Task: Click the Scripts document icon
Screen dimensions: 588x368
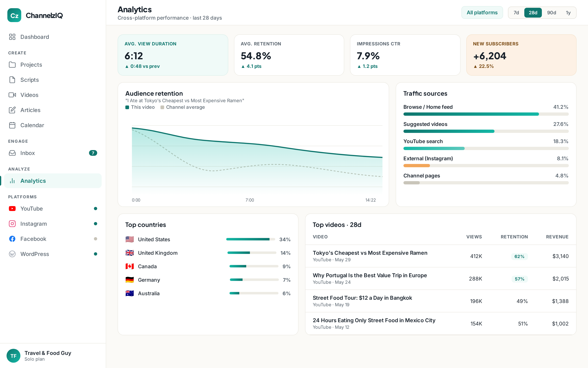Action: coord(12,80)
